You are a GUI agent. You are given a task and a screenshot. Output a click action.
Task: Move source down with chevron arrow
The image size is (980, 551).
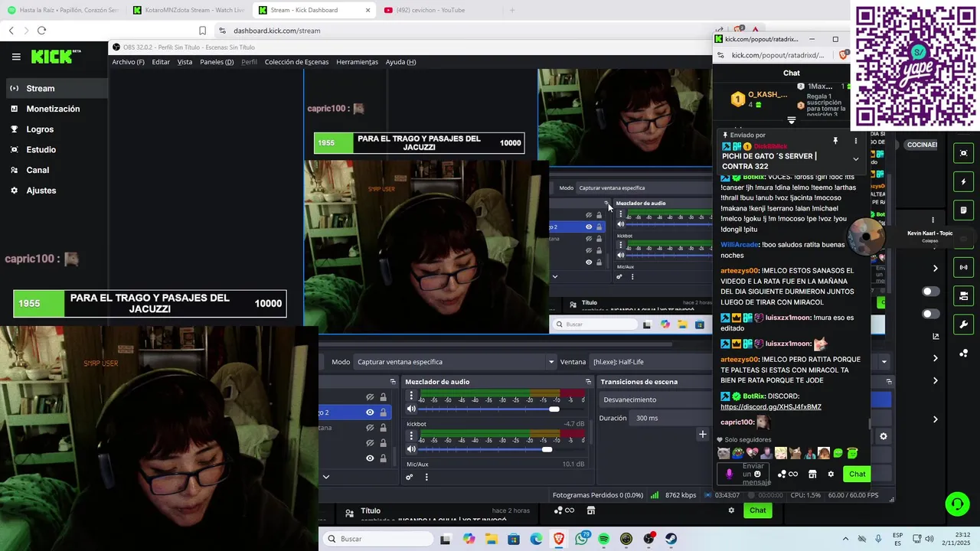[x=325, y=477]
